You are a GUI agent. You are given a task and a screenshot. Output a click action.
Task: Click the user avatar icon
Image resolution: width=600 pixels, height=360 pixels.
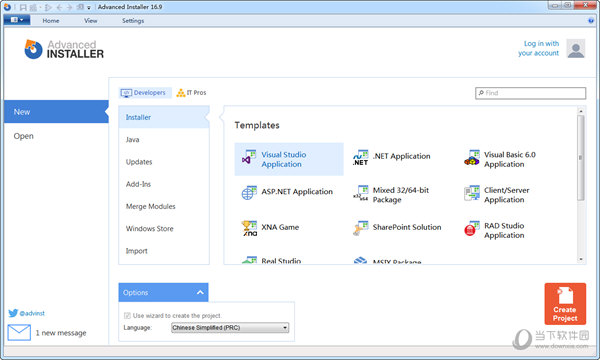[x=576, y=49]
